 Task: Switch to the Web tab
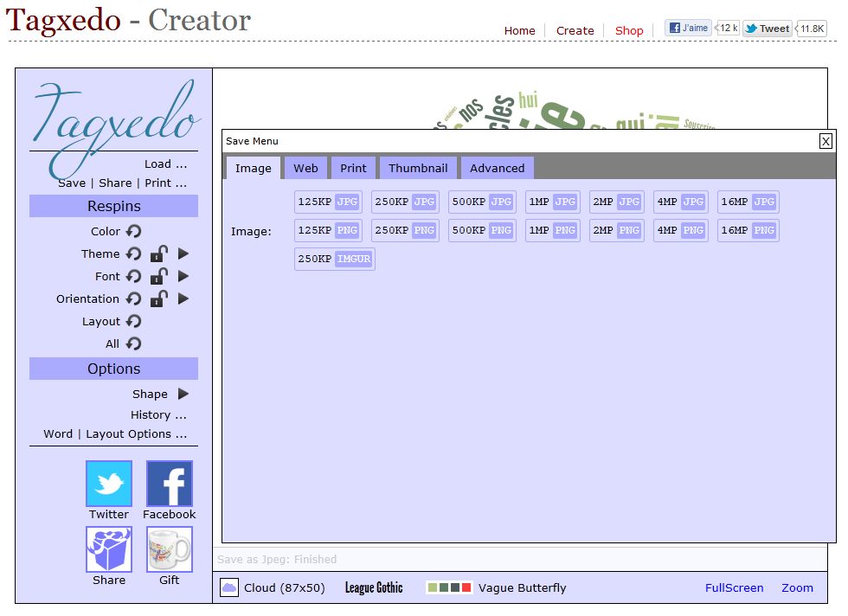pyautogui.click(x=305, y=168)
